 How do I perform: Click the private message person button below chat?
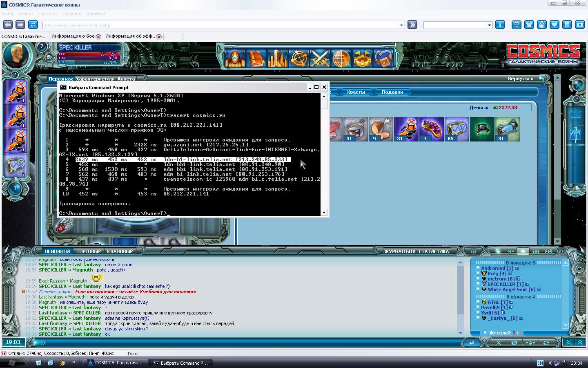point(530,343)
